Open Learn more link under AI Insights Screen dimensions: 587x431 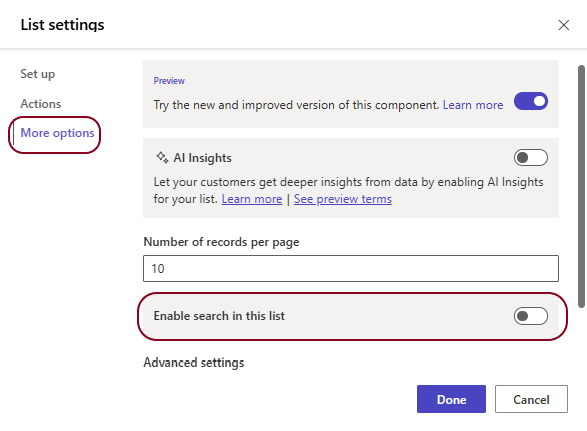(252, 199)
